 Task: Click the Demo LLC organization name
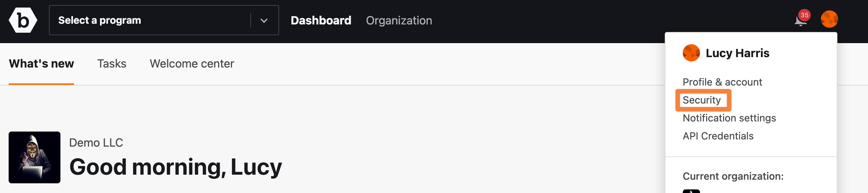tap(96, 143)
